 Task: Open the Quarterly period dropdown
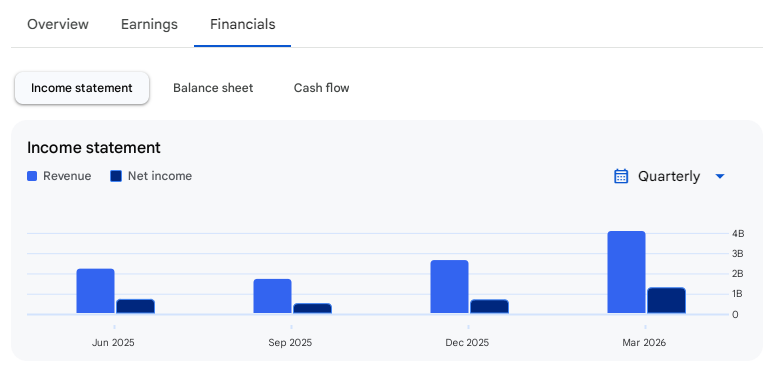(669, 176)
